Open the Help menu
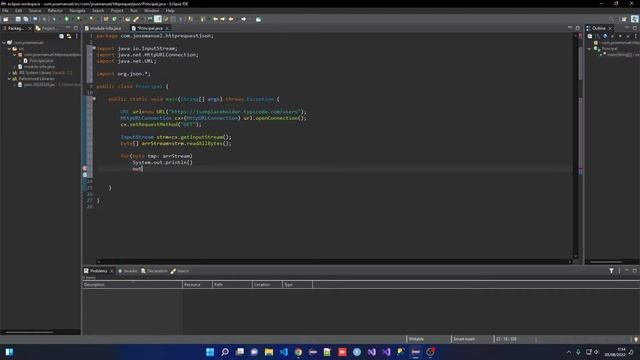640x360 pixels. (170, 11)
